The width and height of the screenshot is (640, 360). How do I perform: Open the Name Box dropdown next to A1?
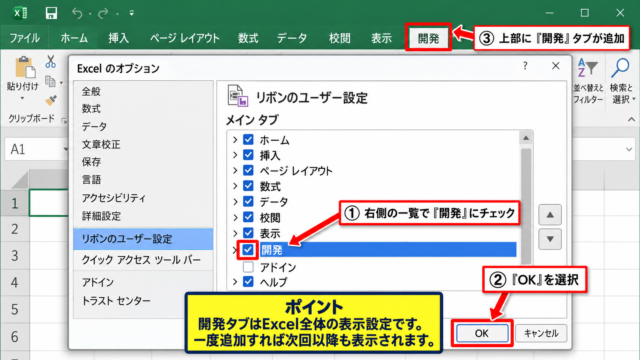click(65, 149)
